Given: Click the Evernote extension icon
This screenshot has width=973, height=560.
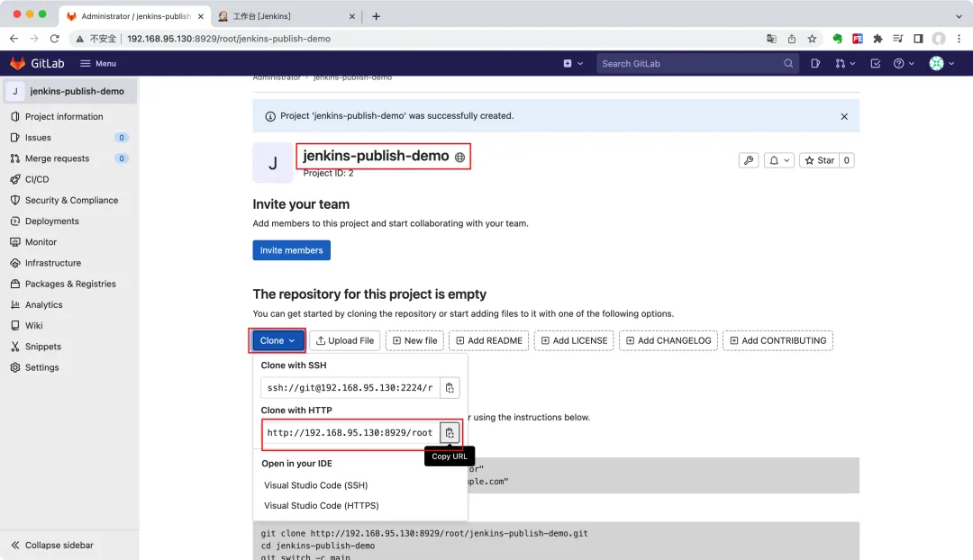Looking at the screenshot, I should point(837,39).
